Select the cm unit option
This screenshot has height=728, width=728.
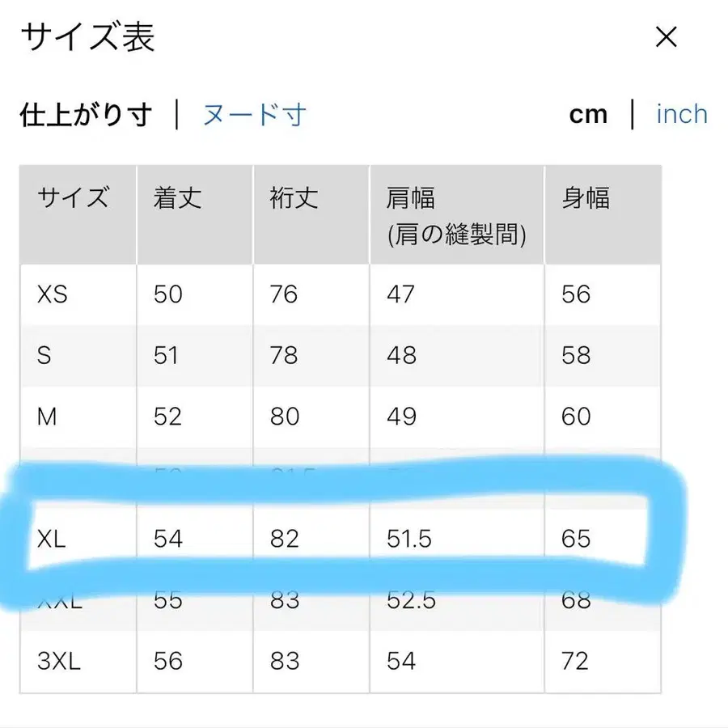(x=588, y=115)
